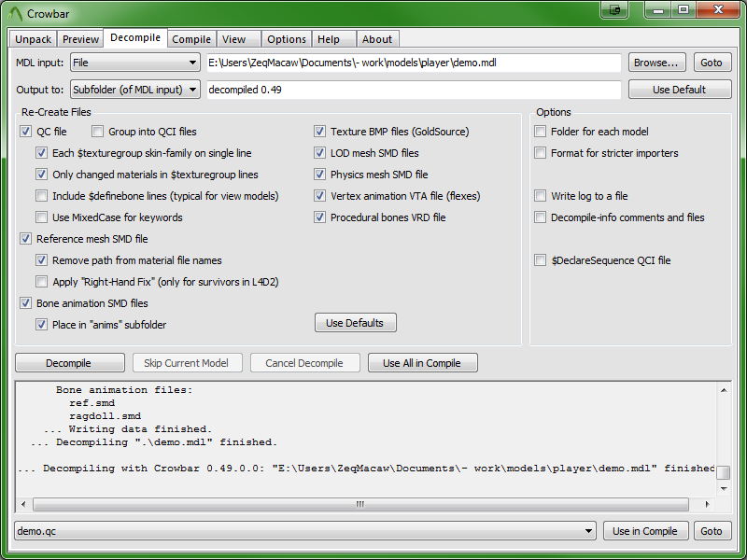This screenshot has width=747, height=560.
Task: Click log scroll up arrow
Action: (724, 390)
